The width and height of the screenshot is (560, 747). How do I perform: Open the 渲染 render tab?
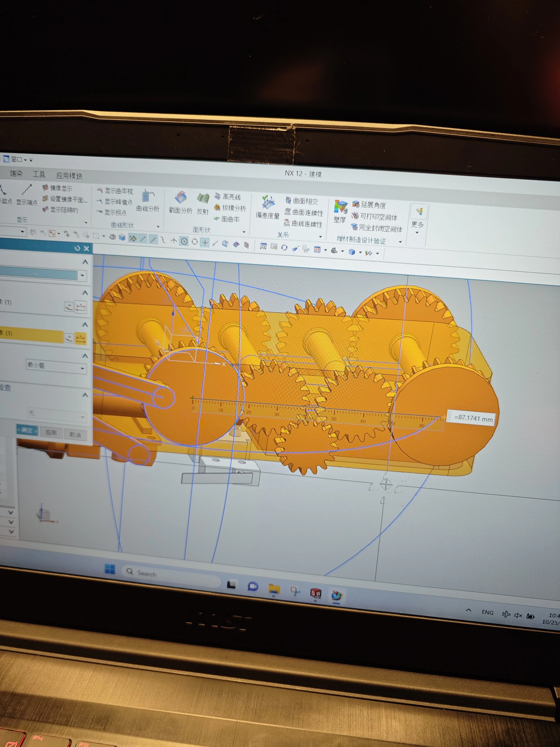[x=16, y=173]
